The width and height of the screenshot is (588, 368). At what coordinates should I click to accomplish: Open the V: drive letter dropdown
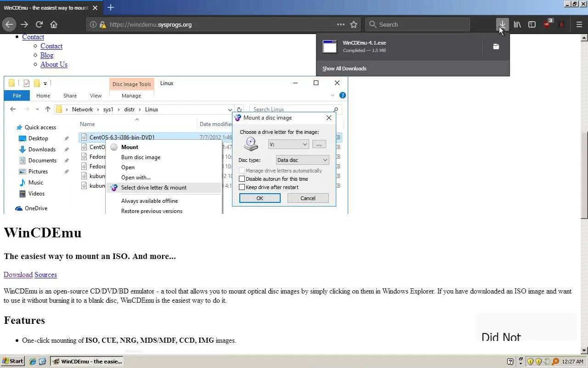click(x=288, y=144)
